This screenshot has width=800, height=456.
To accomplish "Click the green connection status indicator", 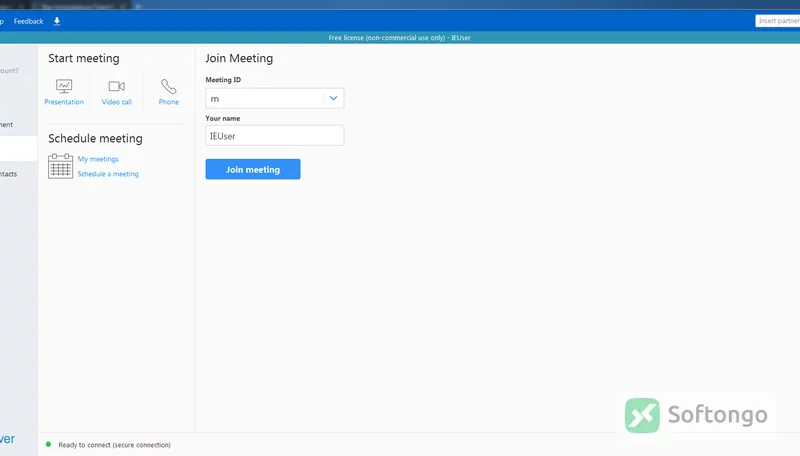I will point(48,444).
